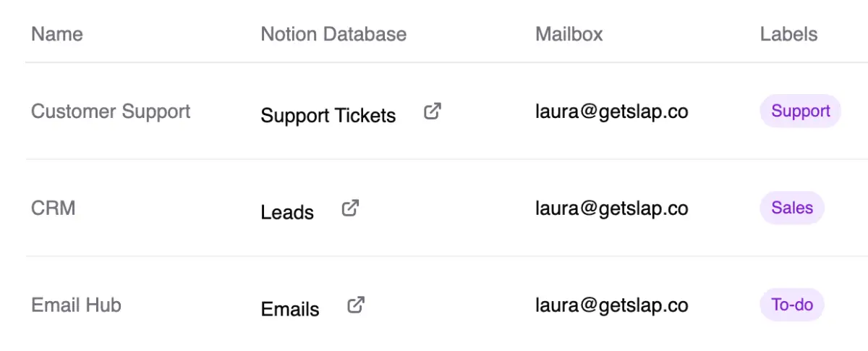The width and height of the screenshot is (868, 351).
Task: Click the mailbox address in CRM row
Action: click(x=612, y=208)
